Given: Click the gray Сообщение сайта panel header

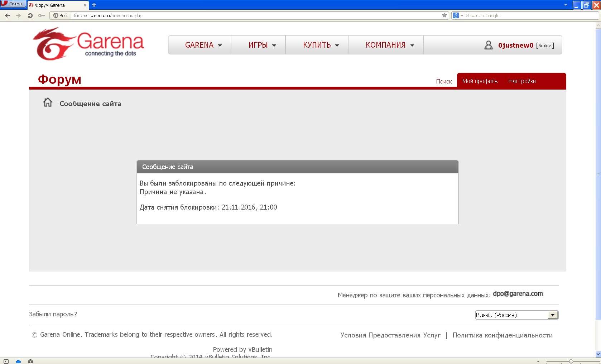Looking at the screenshot, I should click(x=297, y=167).
